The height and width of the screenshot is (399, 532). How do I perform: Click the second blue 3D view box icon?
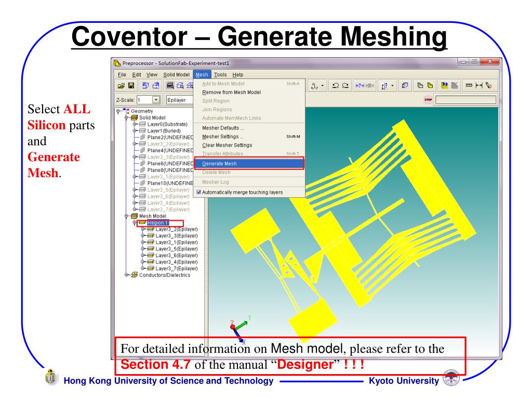tap(156, 86)
